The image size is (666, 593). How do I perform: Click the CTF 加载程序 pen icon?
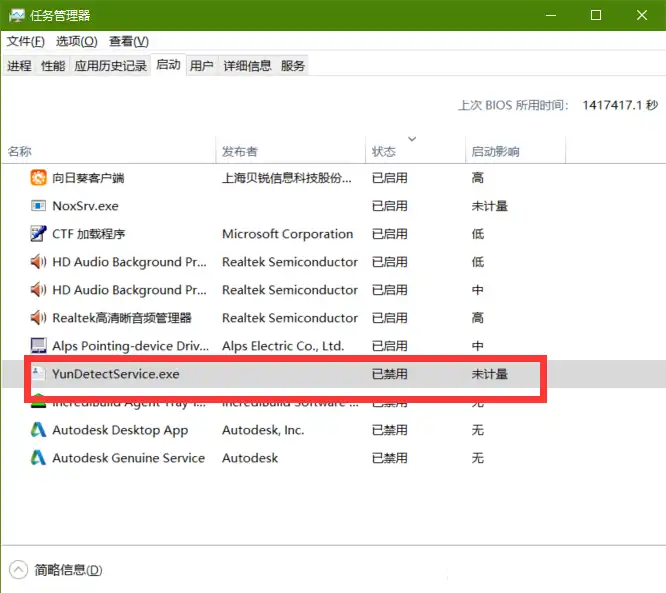(x=38, y=234)
